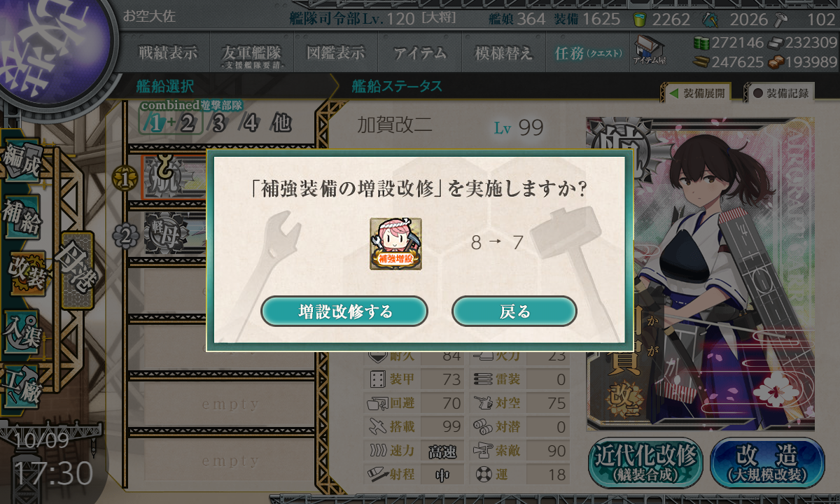Open the 工廠 factory sidebar icon
The height and width of the screenshot is (504, 840).
point(21,384)
